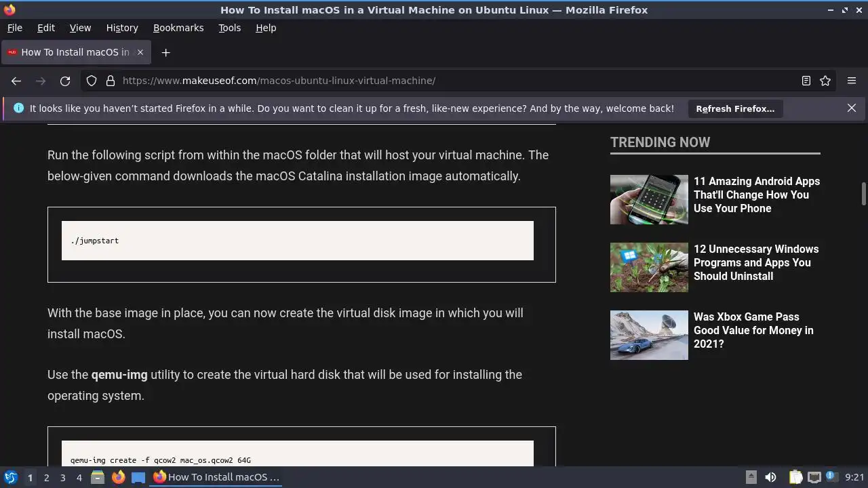The width and height of the screenshot is (868, 488).
Task: Click the Refresh Firefox button
Action: (x=735, y=108)
